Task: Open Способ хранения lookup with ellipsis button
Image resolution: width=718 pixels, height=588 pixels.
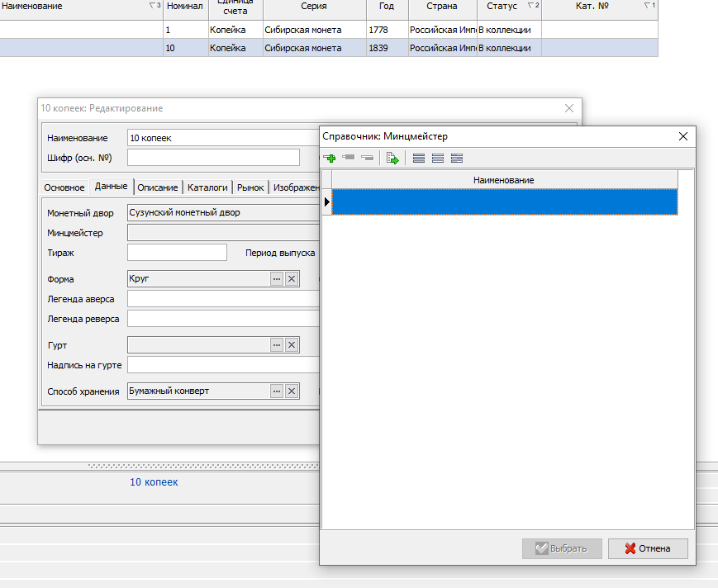Action: click(x=277, y=391)
